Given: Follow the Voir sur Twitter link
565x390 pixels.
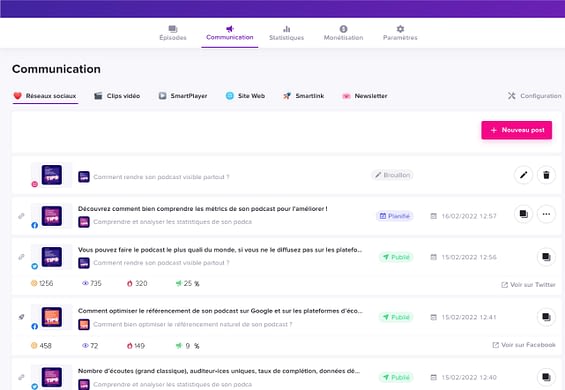Looking at the screenshot, I should coord(528,285).
